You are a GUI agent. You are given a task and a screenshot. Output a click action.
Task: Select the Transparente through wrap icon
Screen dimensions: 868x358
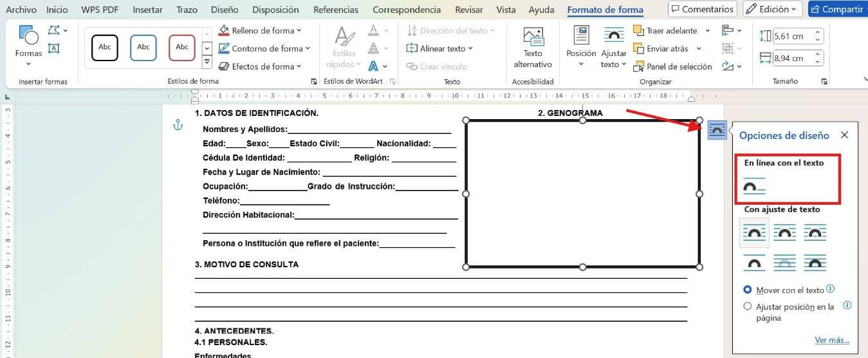click(815, 232)
